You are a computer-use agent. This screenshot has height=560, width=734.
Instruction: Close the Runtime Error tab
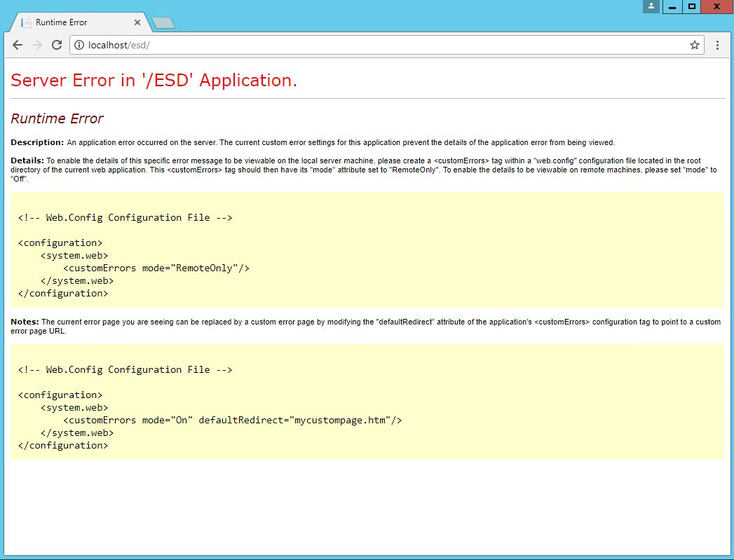click(x=137, y=22)
